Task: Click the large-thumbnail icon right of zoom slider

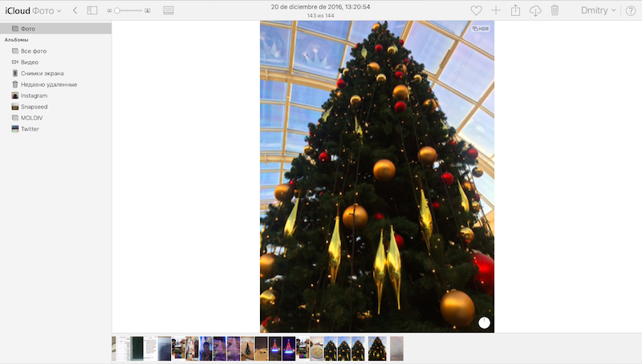Action: pos(148,10)
